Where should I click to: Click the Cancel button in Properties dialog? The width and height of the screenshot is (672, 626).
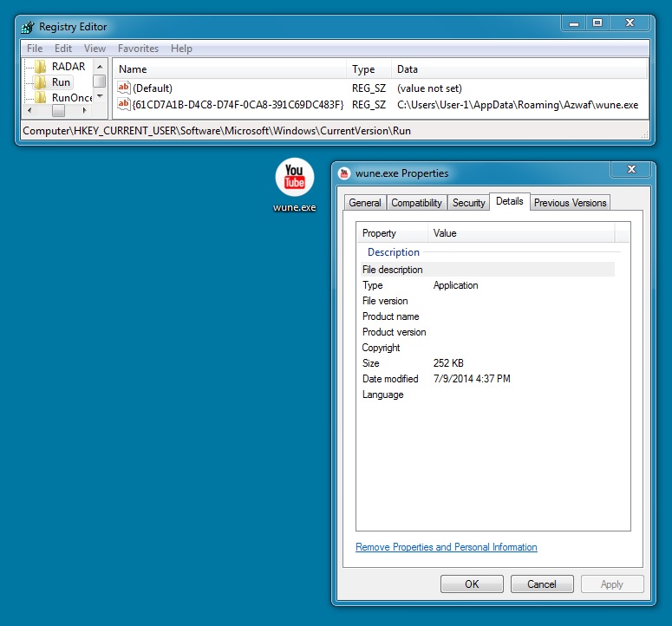[542, 584]
